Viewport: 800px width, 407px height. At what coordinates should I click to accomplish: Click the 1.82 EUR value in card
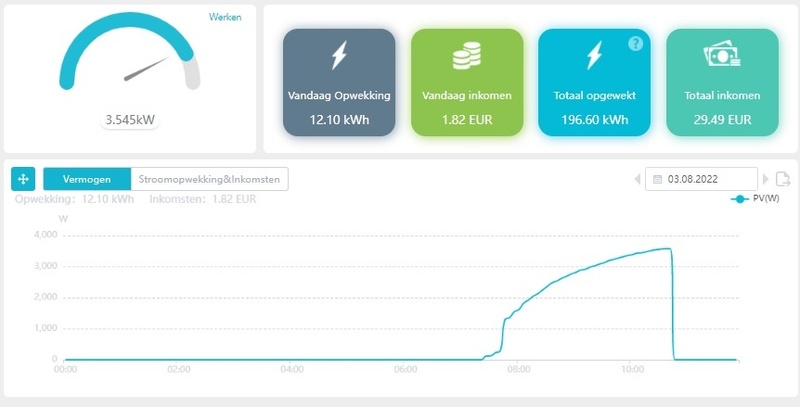pos(467,120)
